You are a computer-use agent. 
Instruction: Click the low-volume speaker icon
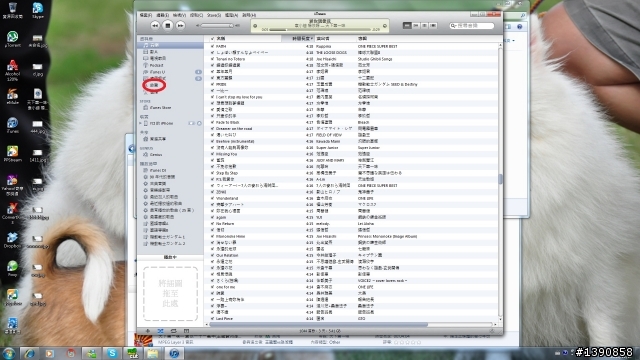point(198,26)
